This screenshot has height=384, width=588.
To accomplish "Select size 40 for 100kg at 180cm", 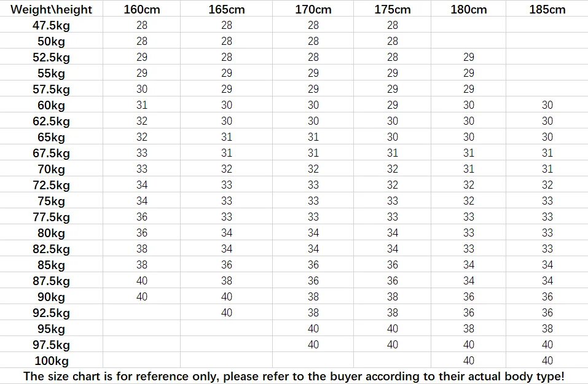I will 469,361.
